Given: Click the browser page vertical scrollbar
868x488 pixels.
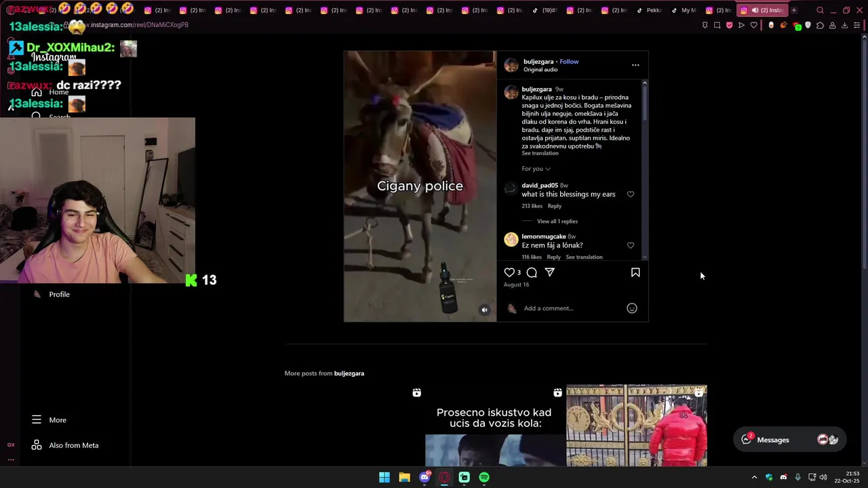Looking at the screenshot, I should click(x=864, y=156).
